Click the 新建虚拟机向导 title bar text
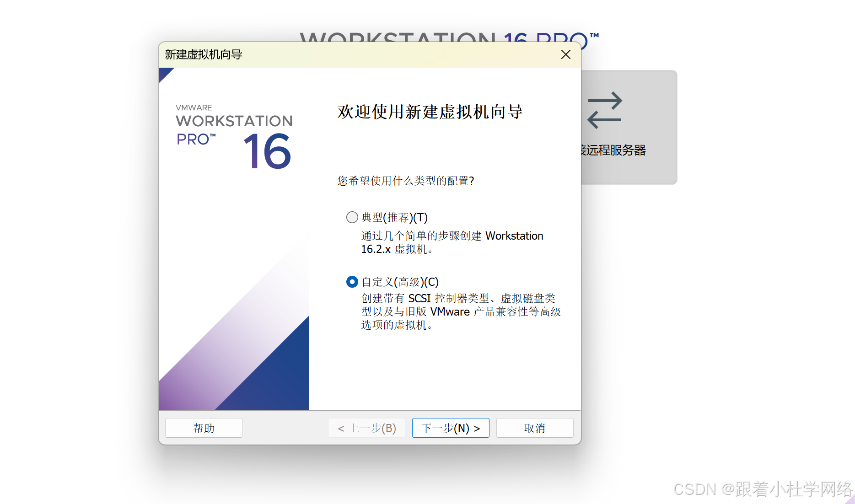 [204, 54]
